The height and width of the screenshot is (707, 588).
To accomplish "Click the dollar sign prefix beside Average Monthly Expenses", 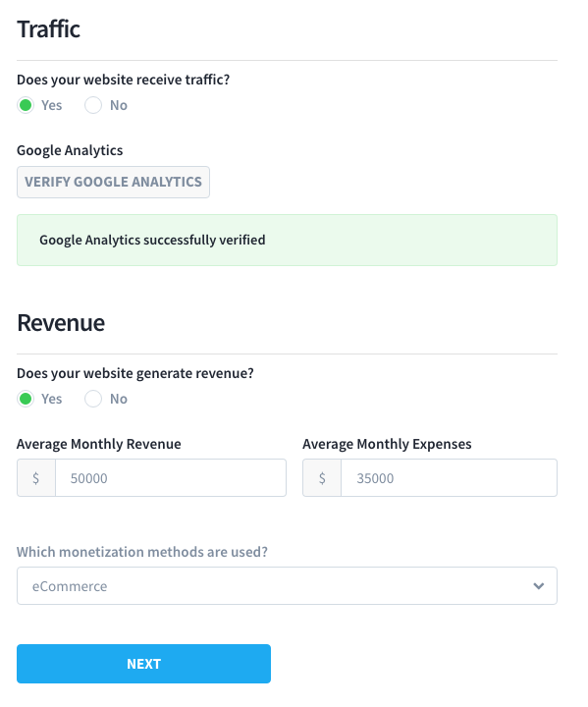I will pyautogui.click(x=322, y=478).
